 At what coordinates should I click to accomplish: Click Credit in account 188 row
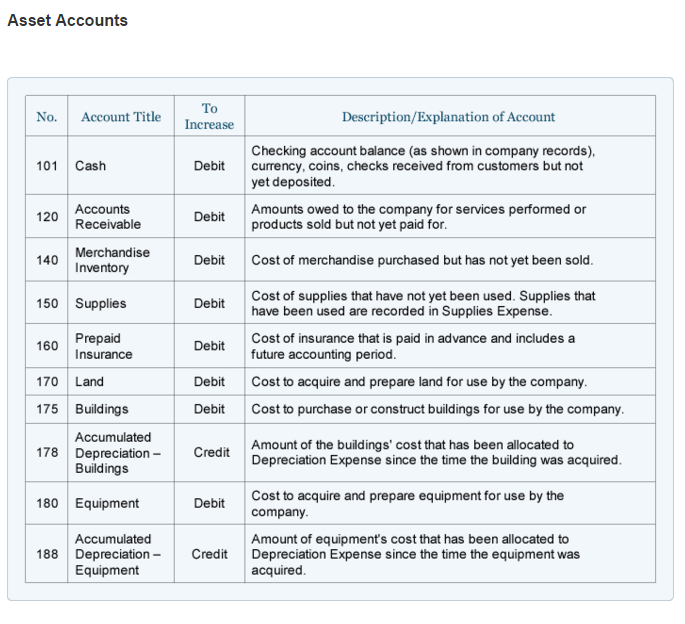[209, 554]
